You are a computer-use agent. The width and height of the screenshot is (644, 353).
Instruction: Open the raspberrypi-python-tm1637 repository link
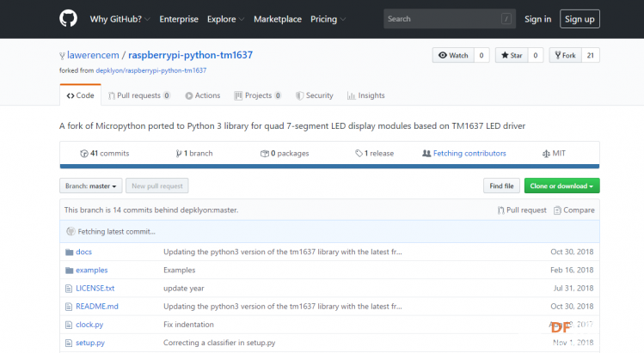[x=191, y=55]
